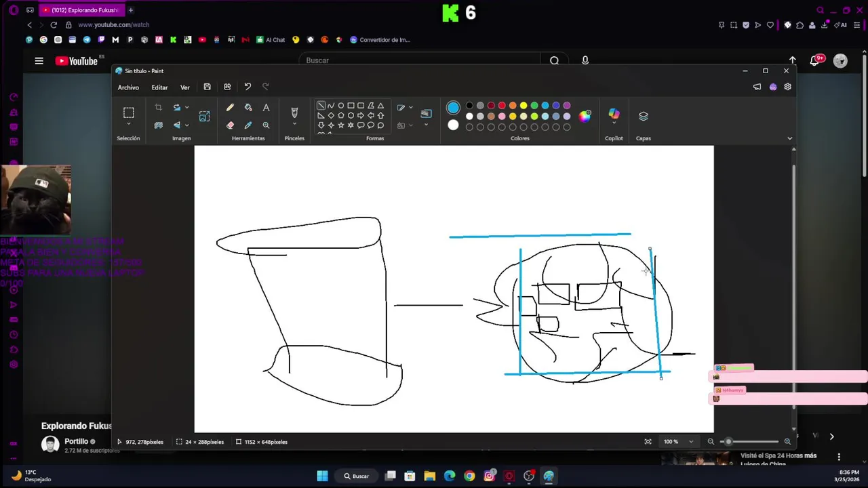Select the Pencil tool in Paint
The image size is (868, 488).
point(230,108)
